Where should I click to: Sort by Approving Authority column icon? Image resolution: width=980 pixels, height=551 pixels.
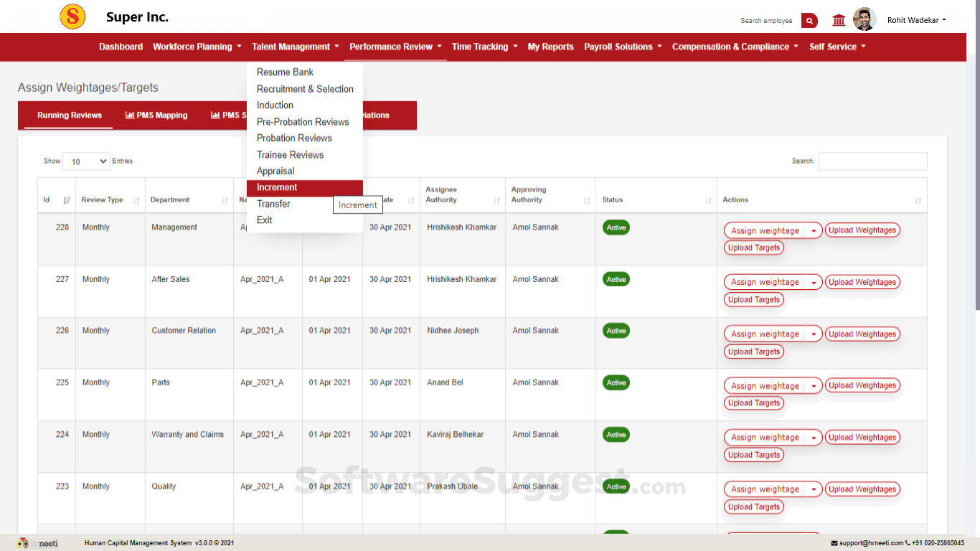click(587, 201)
